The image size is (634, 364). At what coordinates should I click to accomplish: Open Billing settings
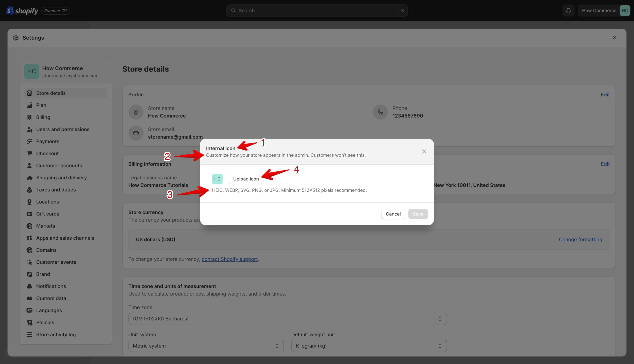pos(66,117)
